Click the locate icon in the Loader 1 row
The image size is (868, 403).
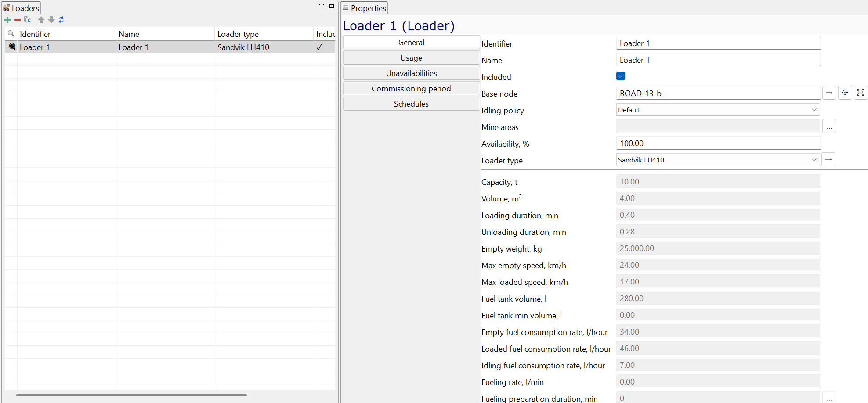(12, 47)
